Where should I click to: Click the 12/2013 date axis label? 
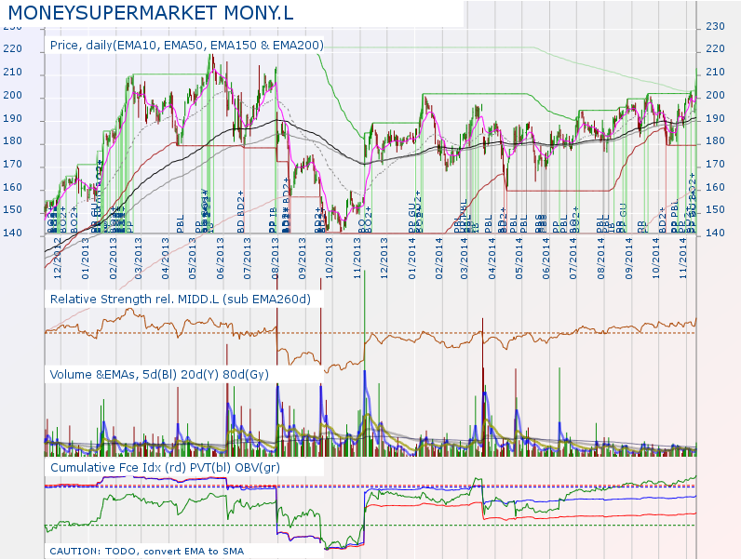coord(384,259)
